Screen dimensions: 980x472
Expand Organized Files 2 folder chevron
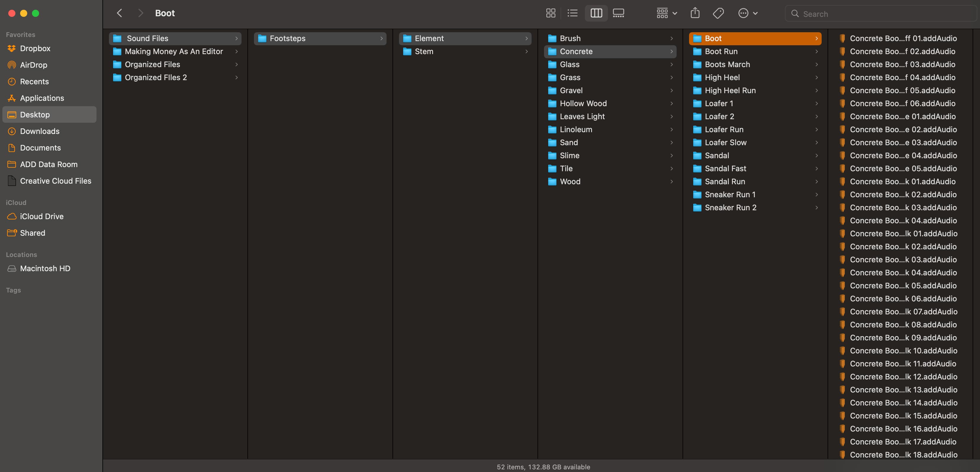[236, 77]
